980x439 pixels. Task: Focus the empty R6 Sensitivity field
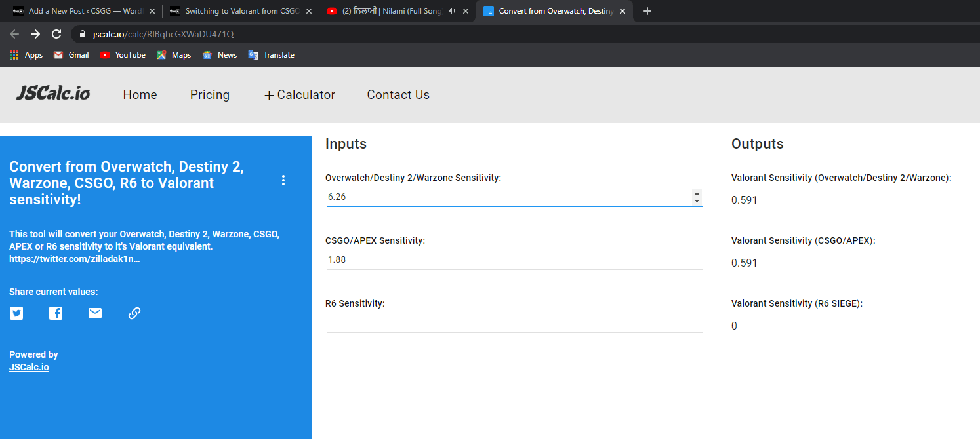pos(514,322)
